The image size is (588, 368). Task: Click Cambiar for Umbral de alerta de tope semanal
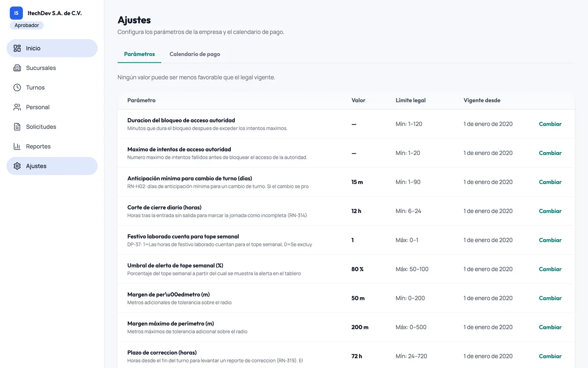(550, 269)
